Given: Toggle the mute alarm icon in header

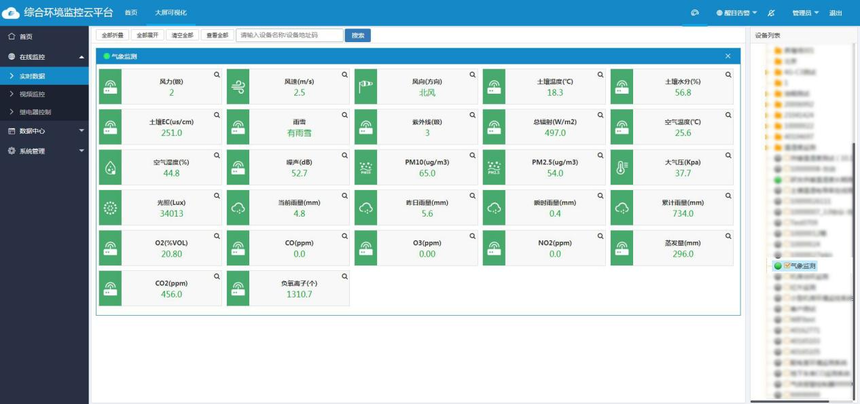Looking at the screenshot, I should 771,13.
